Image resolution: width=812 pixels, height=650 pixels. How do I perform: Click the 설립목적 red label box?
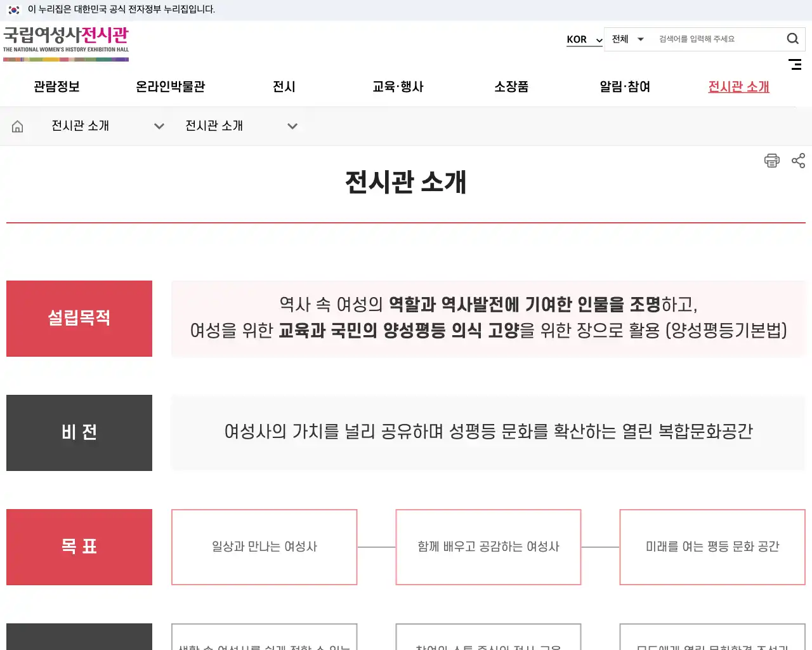point(79,319)
